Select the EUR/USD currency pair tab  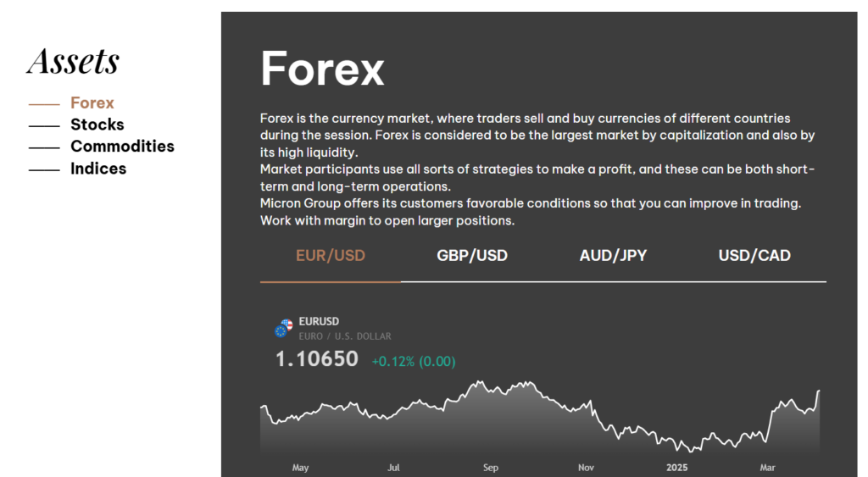point(331,255)
